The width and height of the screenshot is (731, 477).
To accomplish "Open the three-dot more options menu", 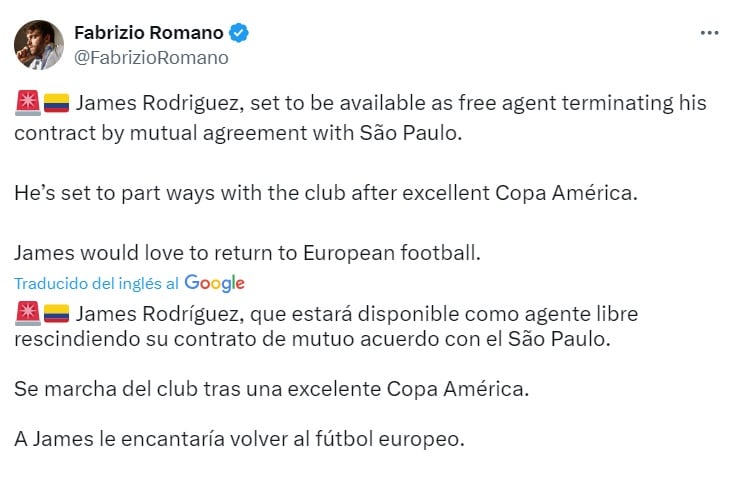I will [x=709, y=33].
